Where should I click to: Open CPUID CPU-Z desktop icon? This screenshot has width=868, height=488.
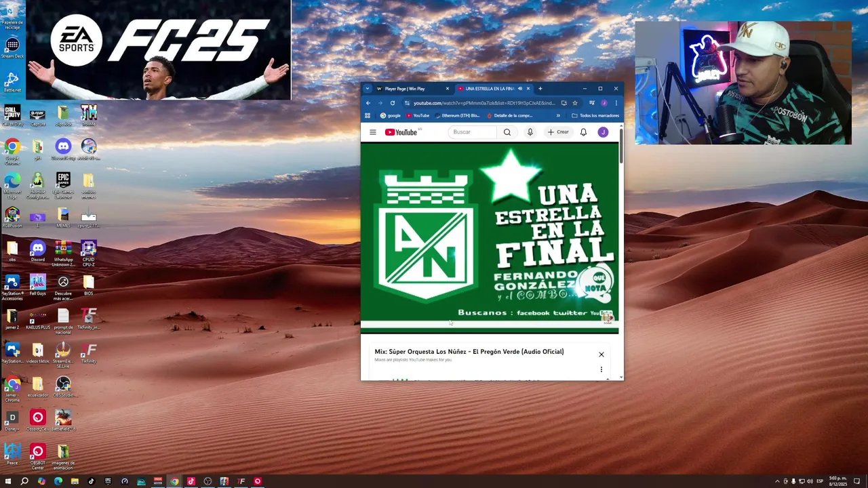pyautogui.click(x=89, y=253)
